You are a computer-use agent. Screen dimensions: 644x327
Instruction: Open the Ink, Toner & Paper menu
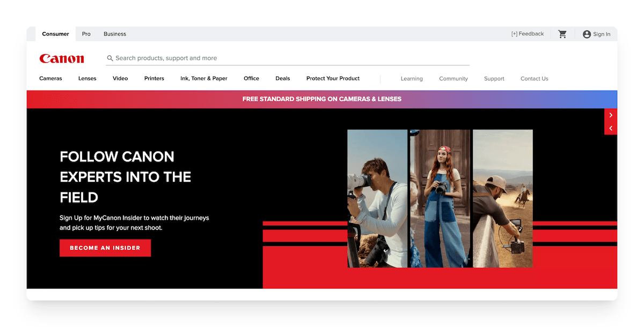(x=204, y=78)
